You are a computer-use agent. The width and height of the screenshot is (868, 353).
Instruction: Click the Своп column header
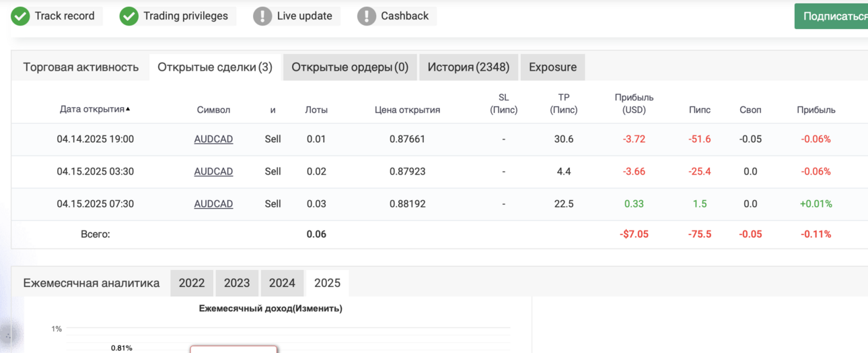750,110
